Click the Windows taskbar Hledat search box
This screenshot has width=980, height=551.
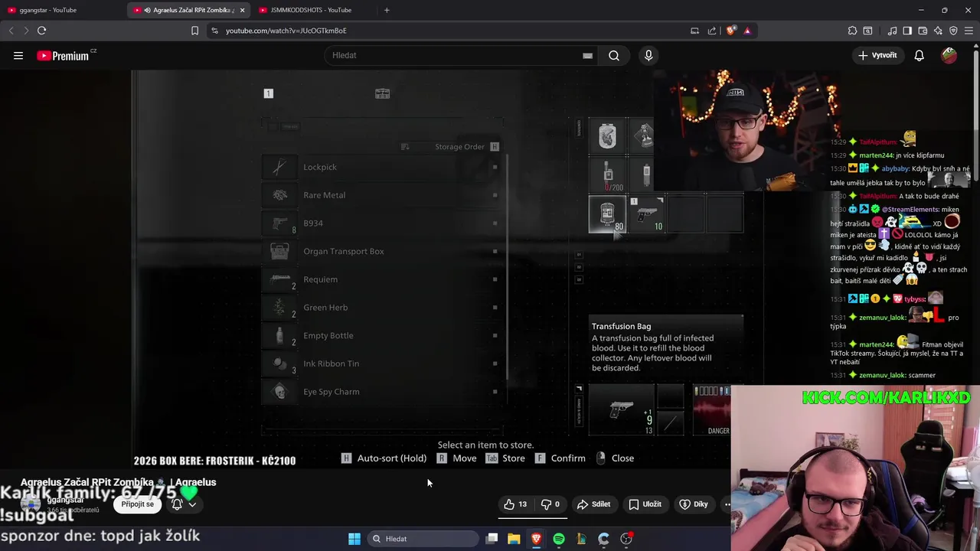click(x=423, y=539)
